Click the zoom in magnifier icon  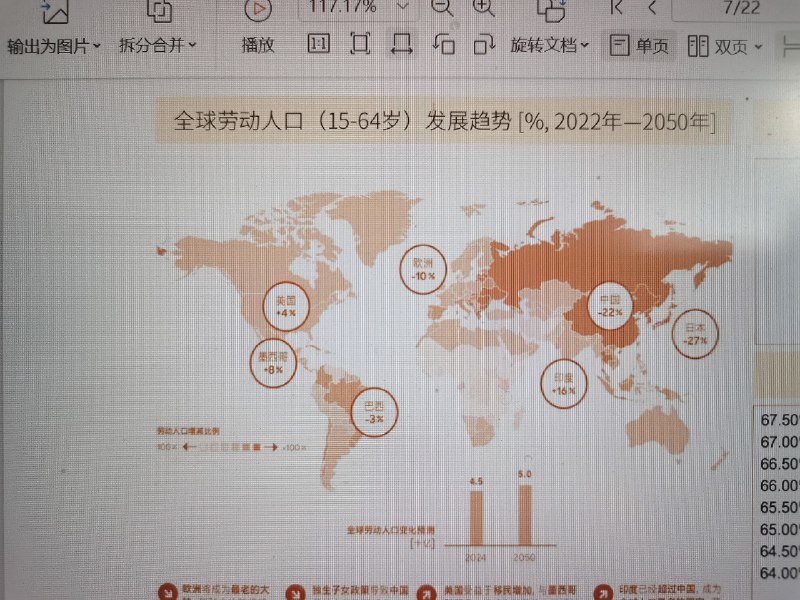point(483,7)
